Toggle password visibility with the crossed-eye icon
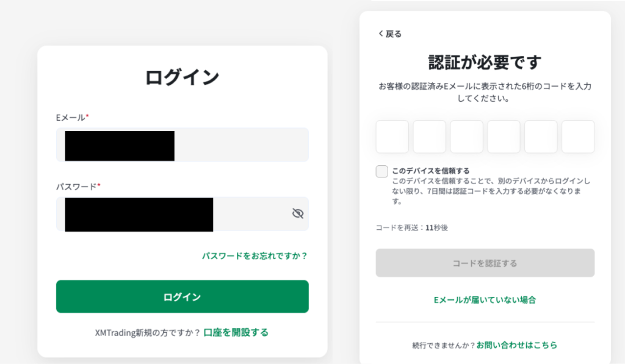625x364 pixels. pos(297,214)
